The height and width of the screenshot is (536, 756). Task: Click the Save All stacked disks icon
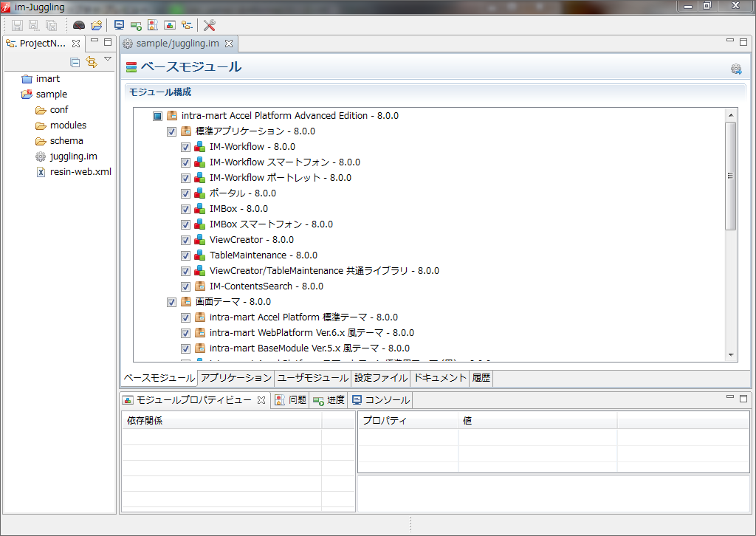(x=51, y=25)
